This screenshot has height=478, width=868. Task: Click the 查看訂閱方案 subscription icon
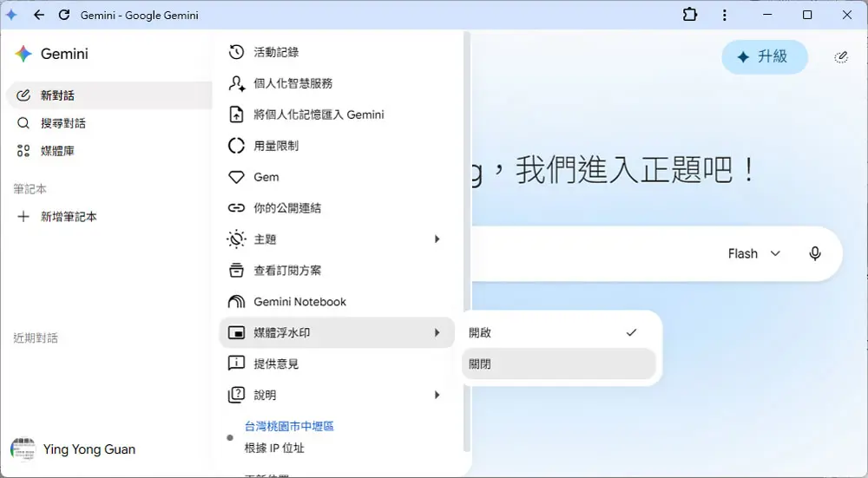(236, 271)
